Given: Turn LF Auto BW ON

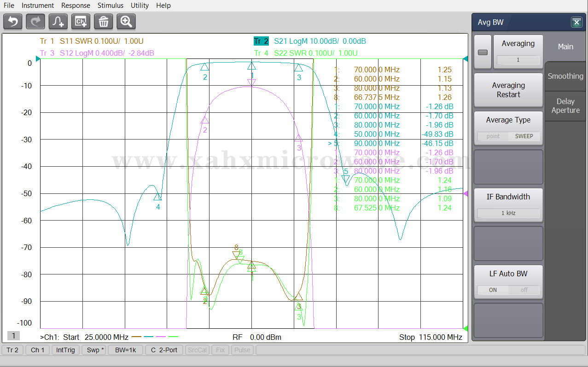Looking at the screenshot, I should (493, 290).
